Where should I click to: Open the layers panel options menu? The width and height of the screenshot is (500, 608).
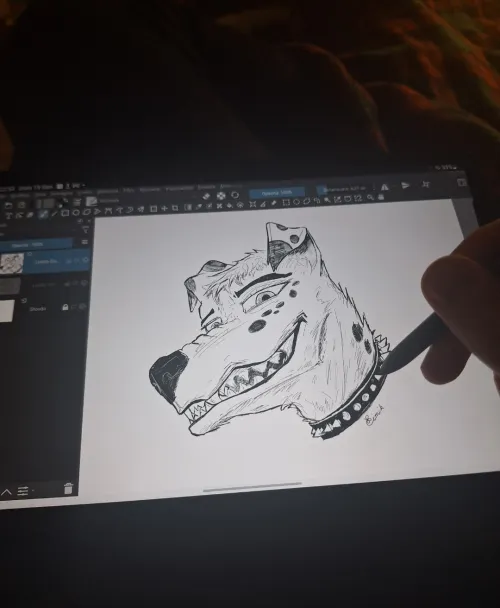(x=85, y=242)
